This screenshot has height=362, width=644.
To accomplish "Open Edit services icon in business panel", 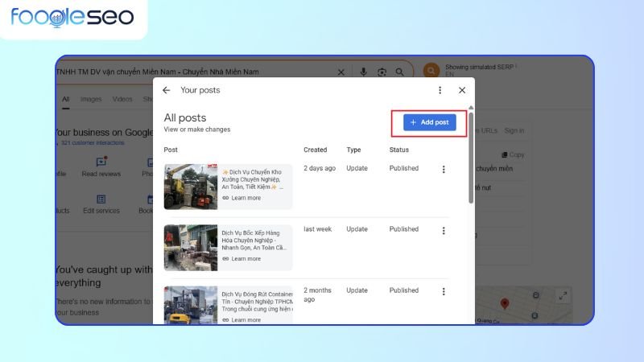I will point(101,200).
